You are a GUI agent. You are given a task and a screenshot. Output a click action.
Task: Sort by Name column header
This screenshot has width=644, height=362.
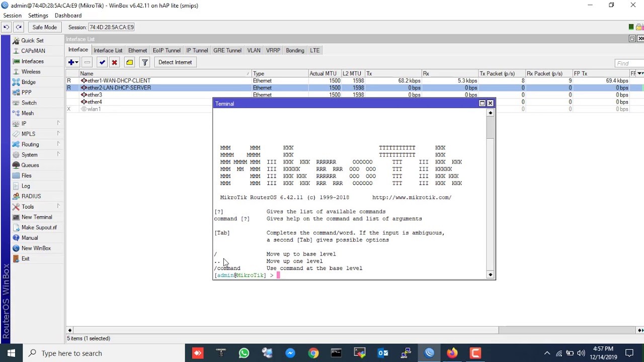pyautogui.click(x=165, y=73)
